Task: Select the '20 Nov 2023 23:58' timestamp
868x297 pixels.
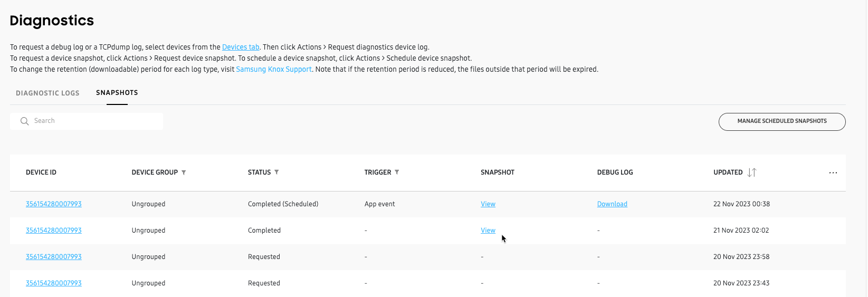Action: pos(741,257)
